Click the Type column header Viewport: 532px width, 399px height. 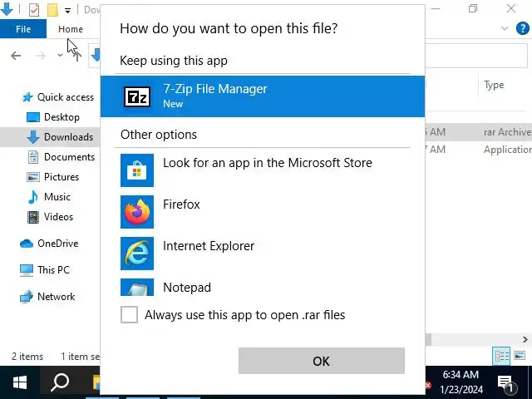[x=494, y=85]
